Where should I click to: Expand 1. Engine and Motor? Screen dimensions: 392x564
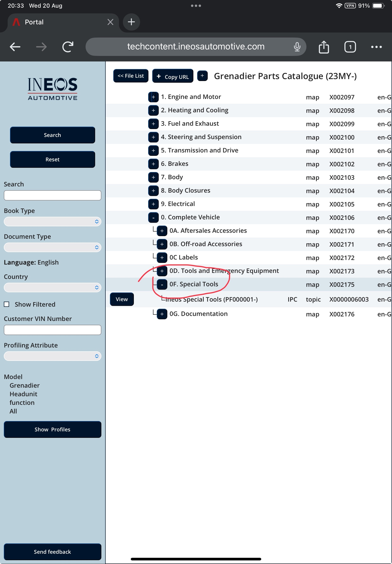click(153, 97)
